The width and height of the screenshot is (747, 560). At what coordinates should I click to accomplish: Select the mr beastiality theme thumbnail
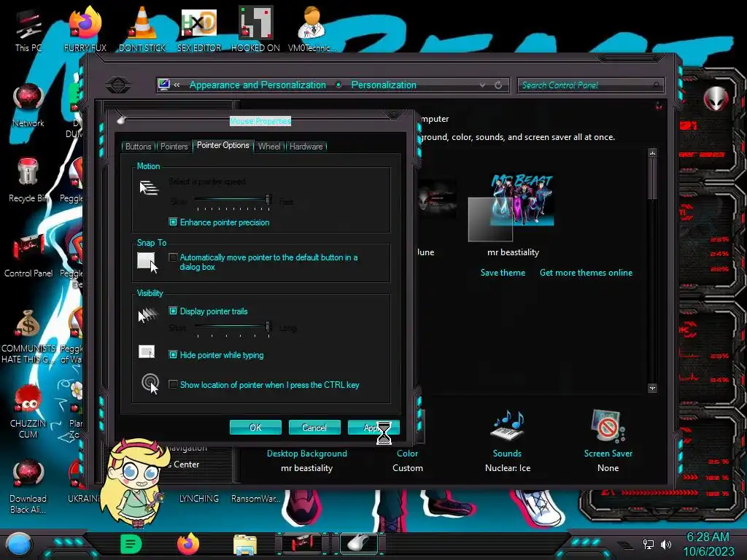(513, 208)
